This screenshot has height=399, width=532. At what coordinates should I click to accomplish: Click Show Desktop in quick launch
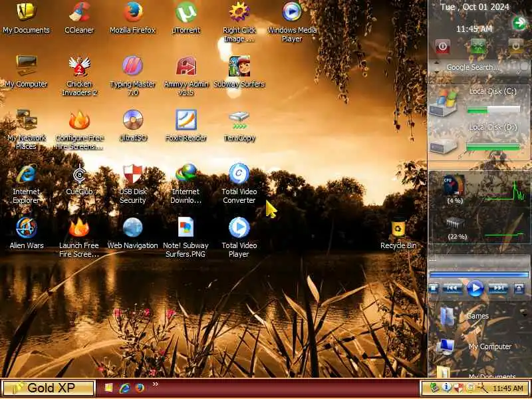[x=108, y=388]
